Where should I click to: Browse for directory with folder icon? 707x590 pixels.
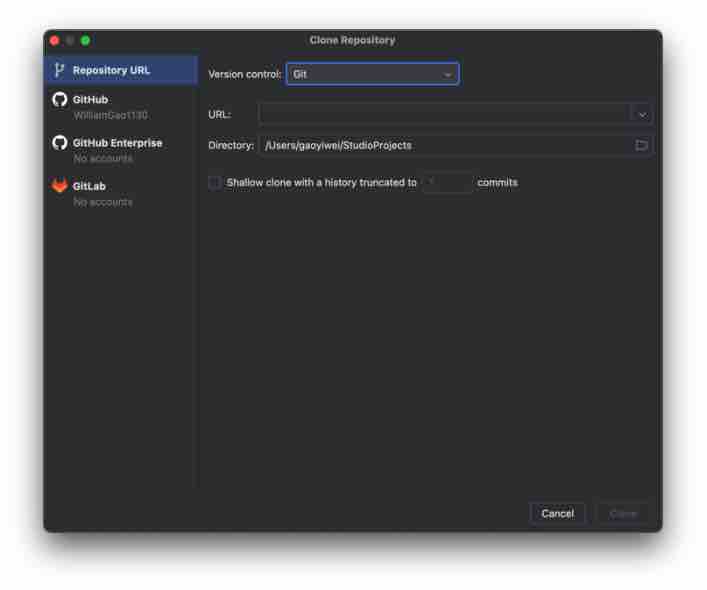641,145
